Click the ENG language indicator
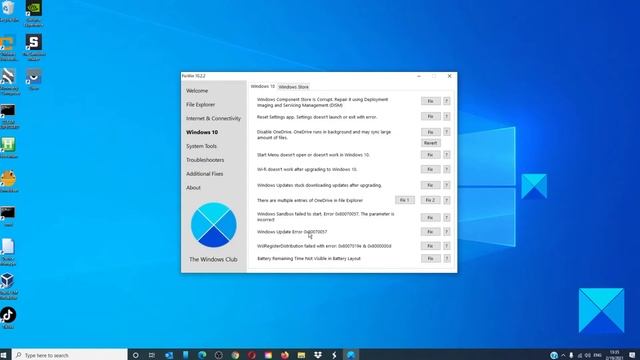Viewport: 640px width, 360px height. point(598,355)
